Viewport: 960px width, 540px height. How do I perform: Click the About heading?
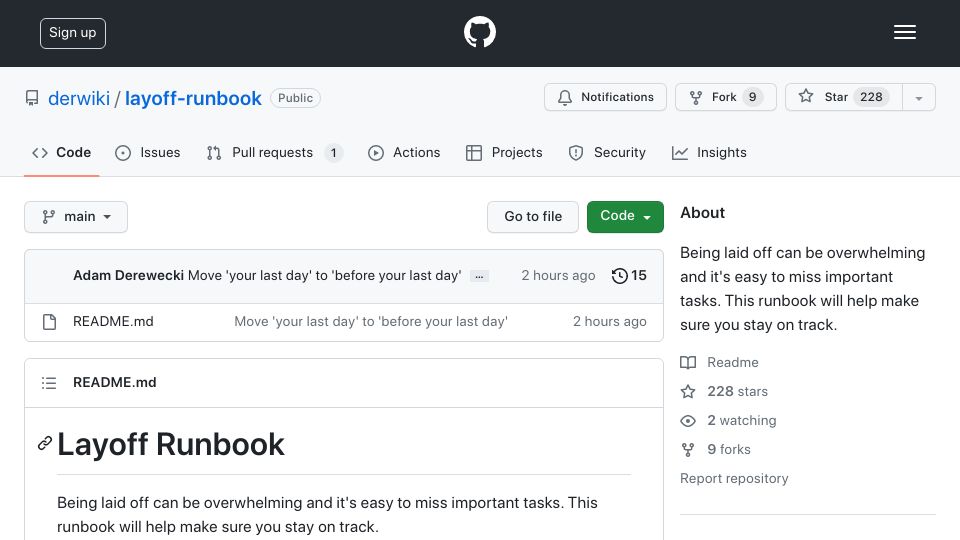(x=702, y=212)
